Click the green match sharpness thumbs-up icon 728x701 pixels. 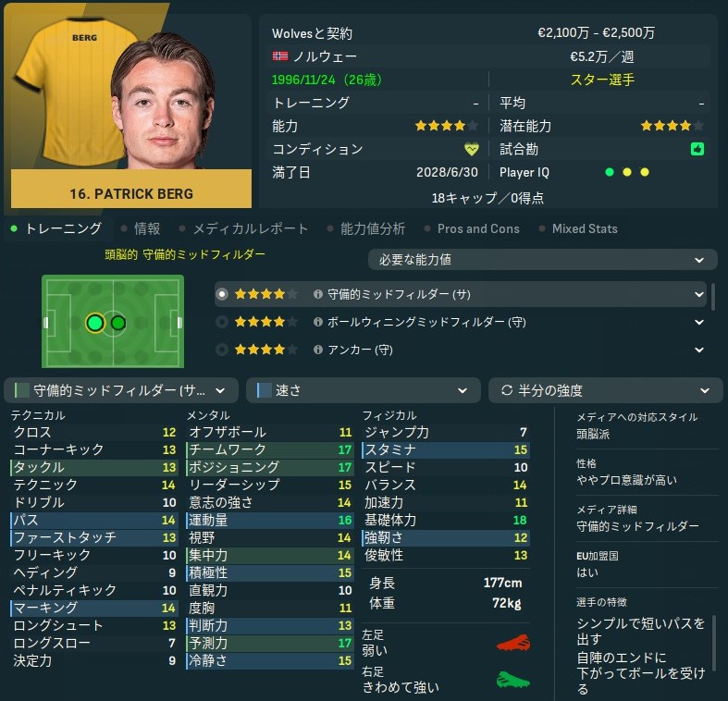pos(697,149)
